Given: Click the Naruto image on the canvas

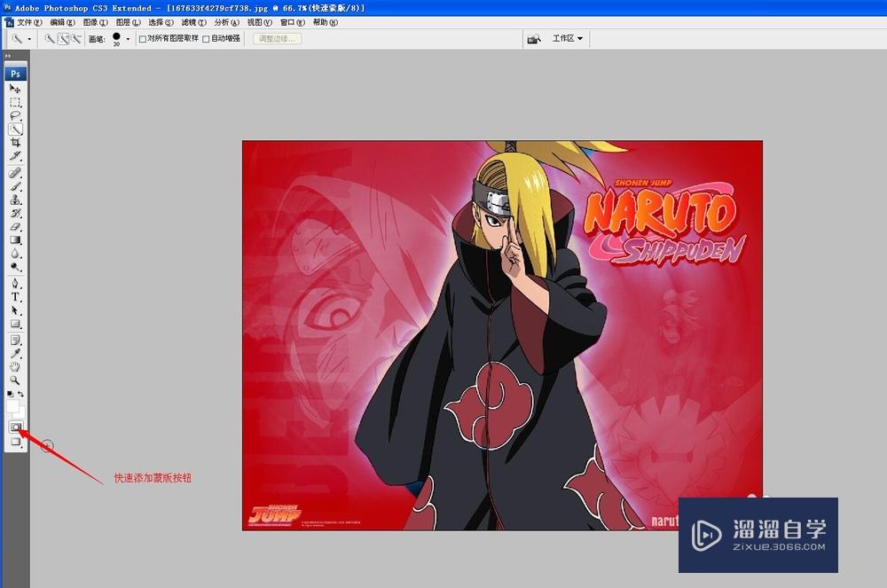Looking at the screenshot, I should (502, 335).
